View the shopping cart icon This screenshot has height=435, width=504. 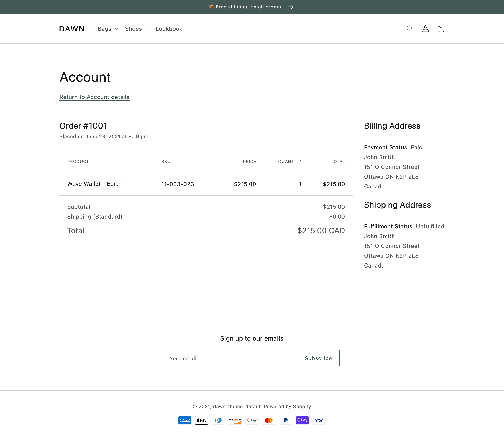441,29
